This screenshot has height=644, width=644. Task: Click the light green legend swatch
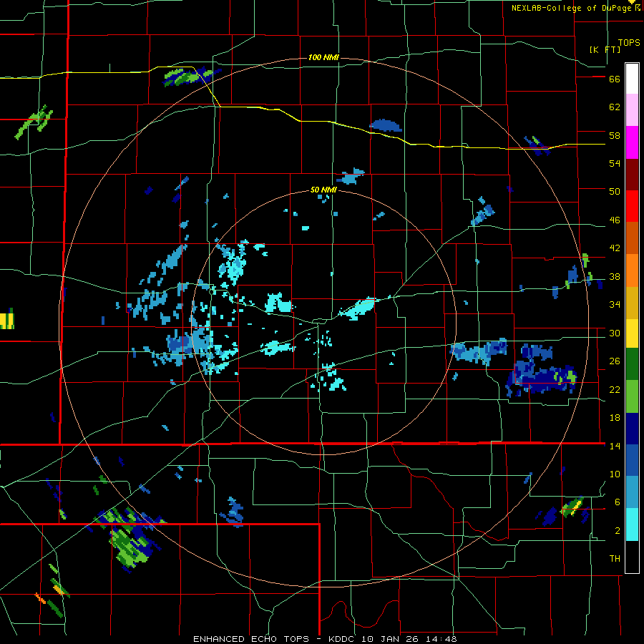point(632,396)
